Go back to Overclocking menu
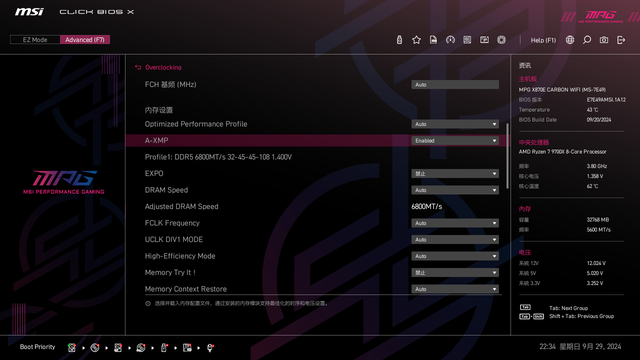The width and height of the screenshot is (640, 360). pyautogui.click(x=163, y=67)
